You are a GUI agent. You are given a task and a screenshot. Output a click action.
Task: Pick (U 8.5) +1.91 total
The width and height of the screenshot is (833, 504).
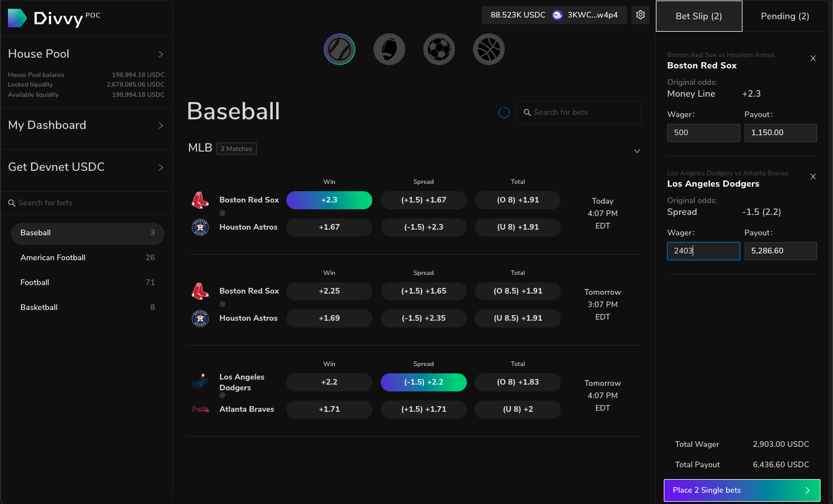(518, 318)
